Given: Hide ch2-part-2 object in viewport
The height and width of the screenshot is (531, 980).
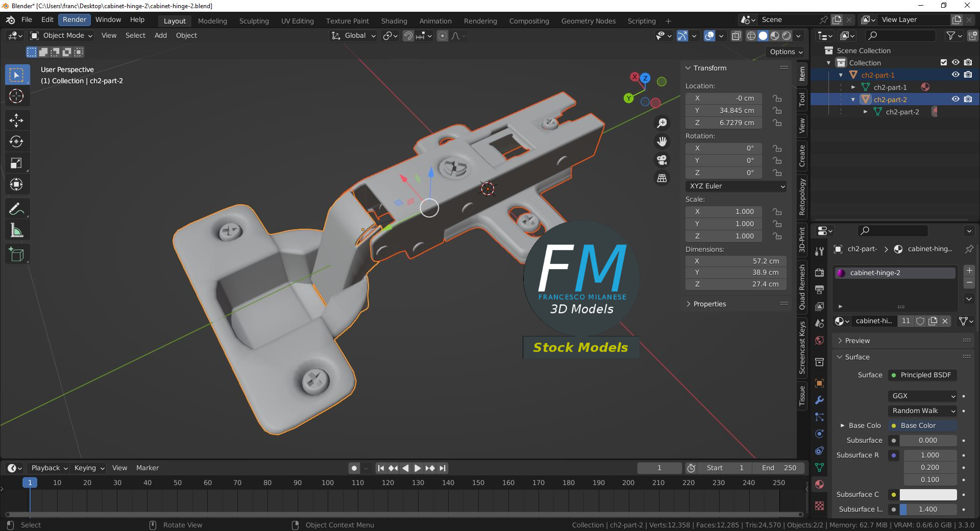Looking at the screenshot, I should [x=955, y=99].
